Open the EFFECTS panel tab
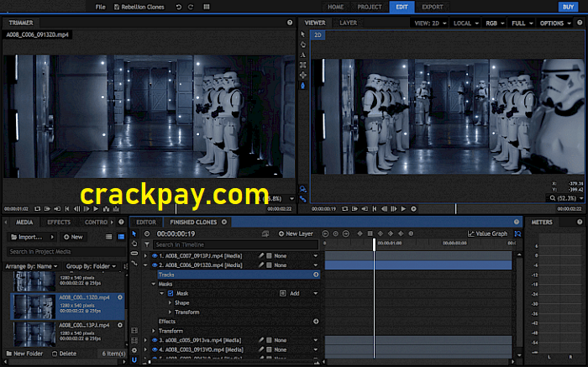The width and height of the screenshot is (588, 367). 59,222
